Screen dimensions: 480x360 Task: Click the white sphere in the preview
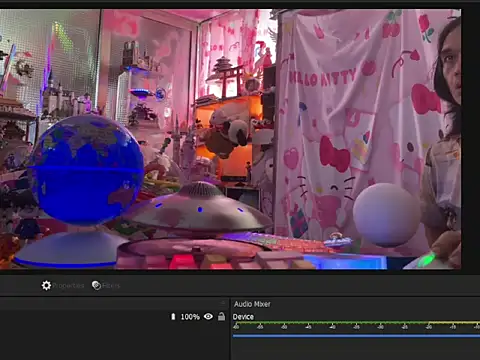pos(387,214)
